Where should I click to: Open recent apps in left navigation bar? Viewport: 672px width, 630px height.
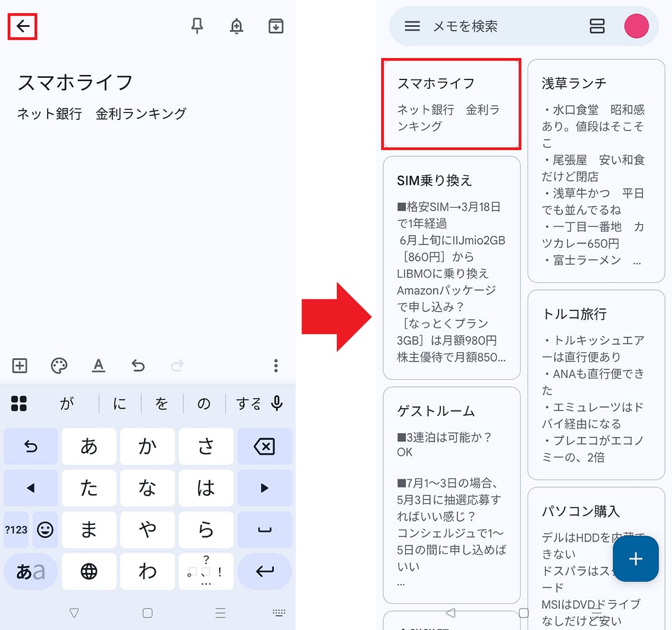220,613
